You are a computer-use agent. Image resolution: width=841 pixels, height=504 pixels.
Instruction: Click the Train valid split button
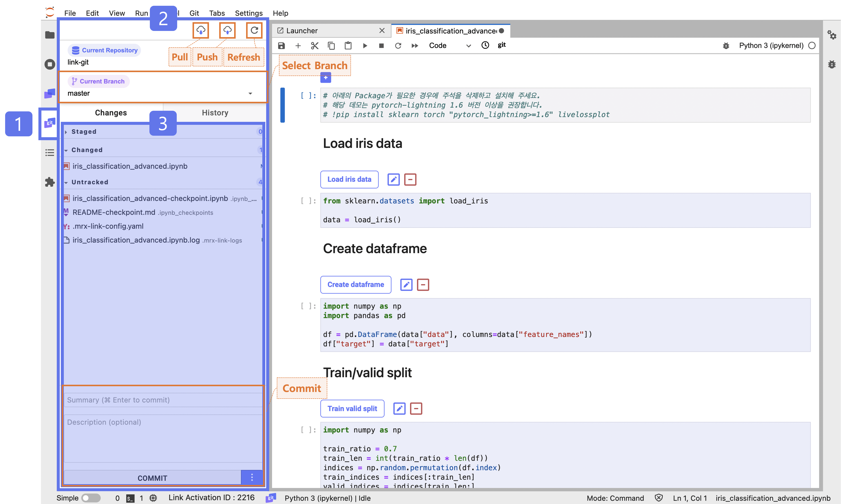pos(352,409)
